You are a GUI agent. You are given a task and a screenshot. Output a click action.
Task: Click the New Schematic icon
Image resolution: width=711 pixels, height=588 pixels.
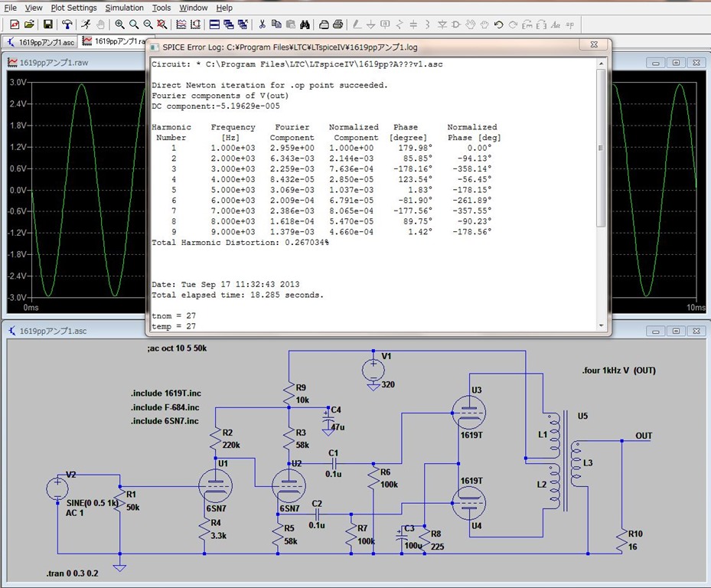[x=14, y=24]
